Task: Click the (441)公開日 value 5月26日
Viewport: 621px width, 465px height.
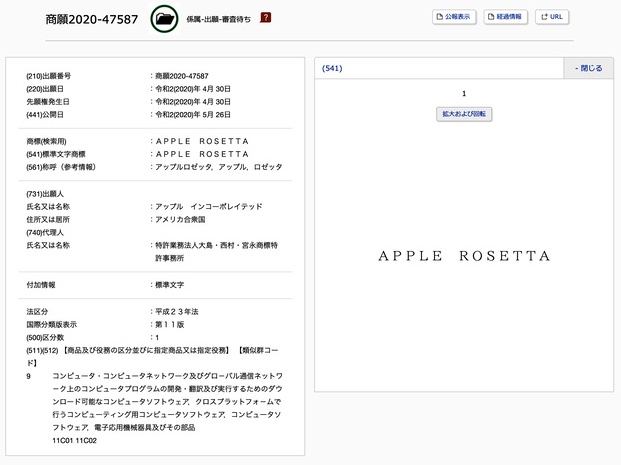Action: tap(193, 115)
